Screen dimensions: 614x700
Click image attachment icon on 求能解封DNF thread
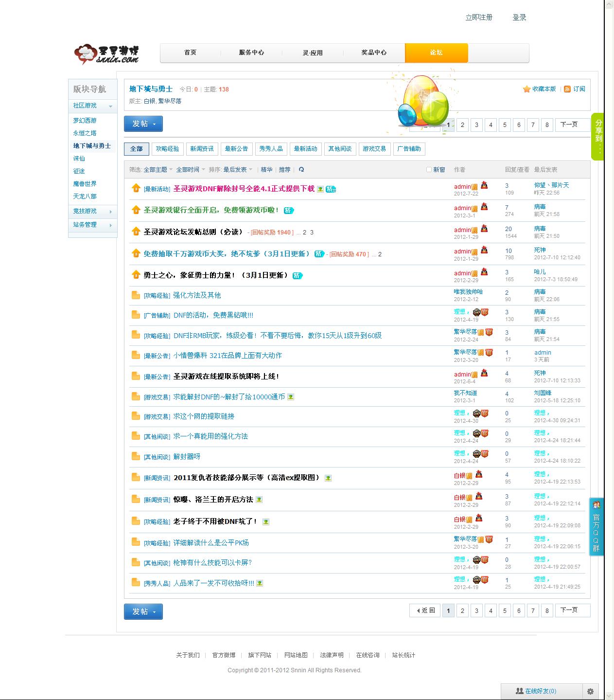[x=291, y=397]
